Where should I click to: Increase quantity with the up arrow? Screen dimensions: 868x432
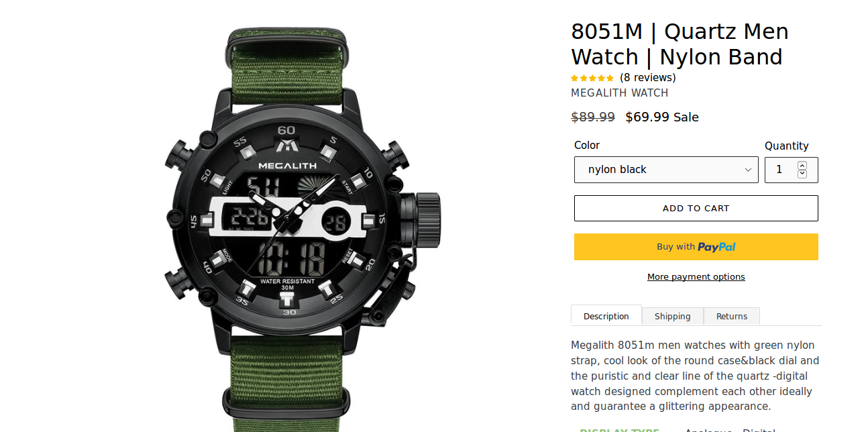pos(802,165)
